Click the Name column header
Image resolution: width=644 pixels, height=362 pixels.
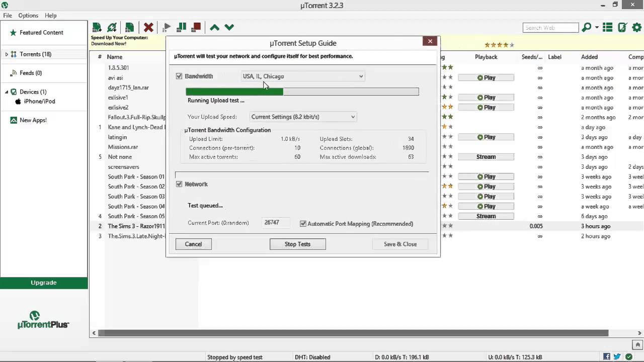[x=114, y=57]
